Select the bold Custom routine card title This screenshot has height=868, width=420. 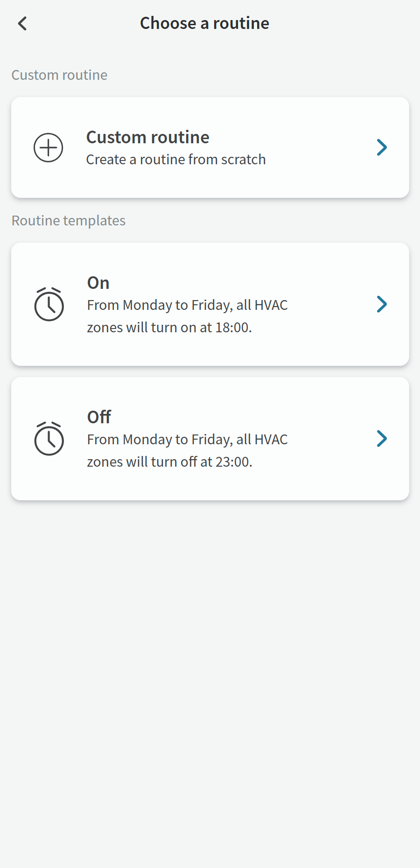coord(147,137)
